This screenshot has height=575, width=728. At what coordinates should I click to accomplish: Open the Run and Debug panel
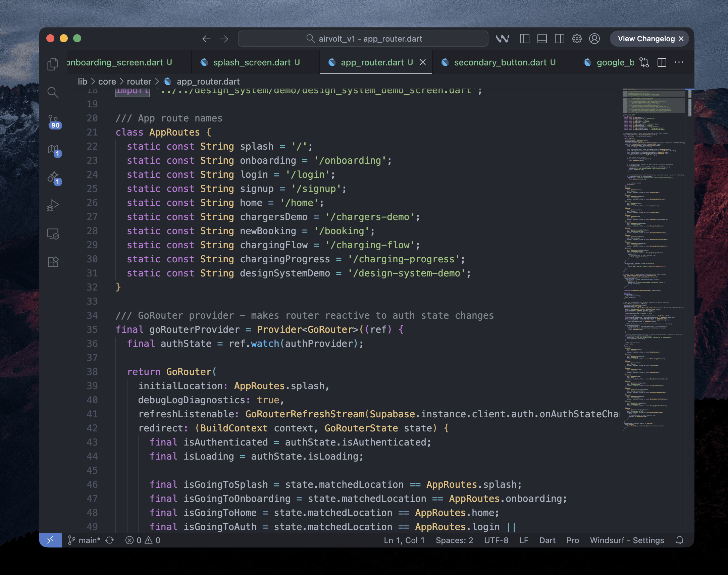point(53,205)
